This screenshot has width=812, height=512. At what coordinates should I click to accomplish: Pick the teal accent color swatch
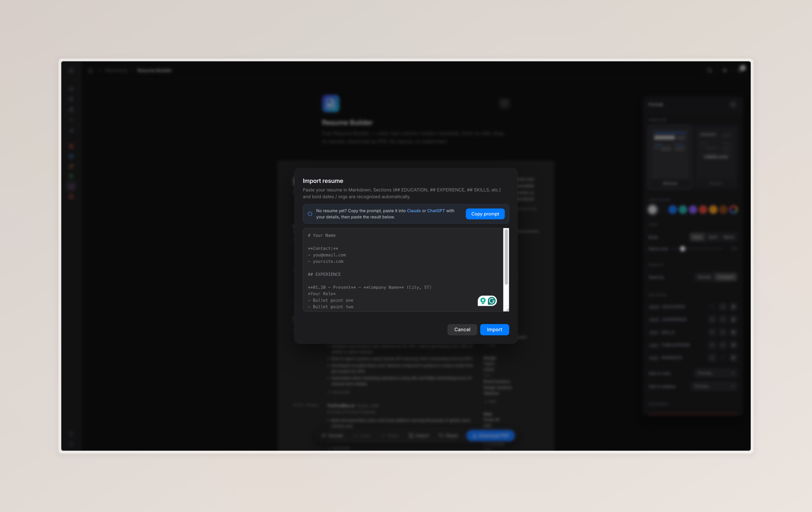click(683, 210)
